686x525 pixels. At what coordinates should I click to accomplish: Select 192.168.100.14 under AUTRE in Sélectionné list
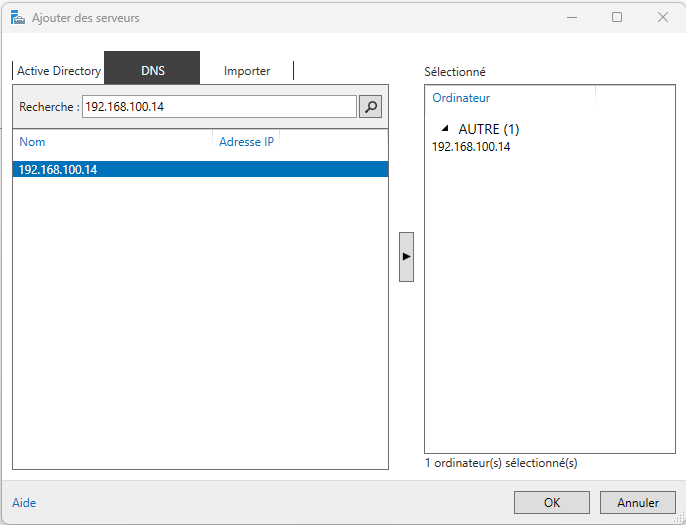pyautogui.click(x=471, y=147)
